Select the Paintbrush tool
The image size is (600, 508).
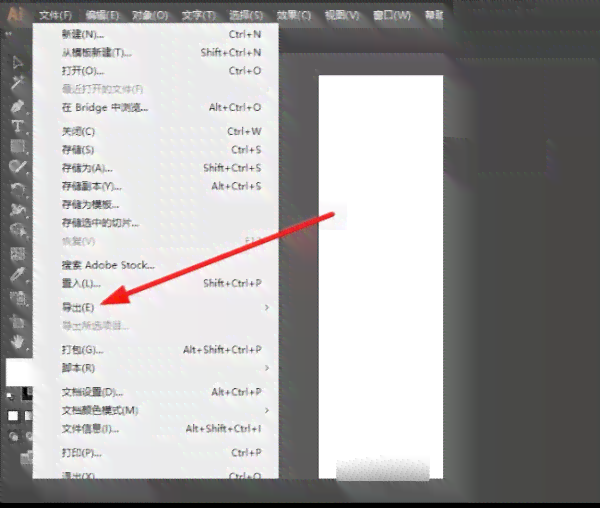18,167
